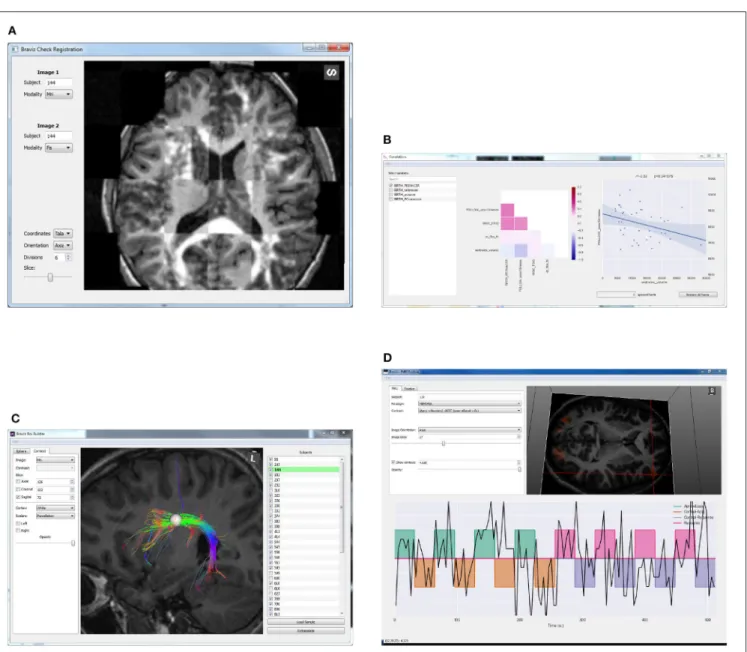This screenshot has width=747, height=652.
Task: Click the Load Sample button in Roi Builder
Action: 306,622
